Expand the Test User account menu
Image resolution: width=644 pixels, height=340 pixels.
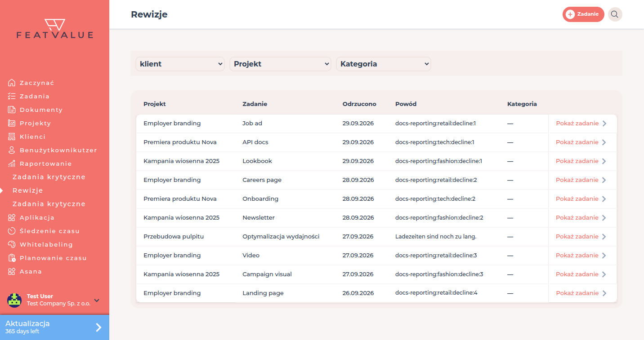(97, 300)
